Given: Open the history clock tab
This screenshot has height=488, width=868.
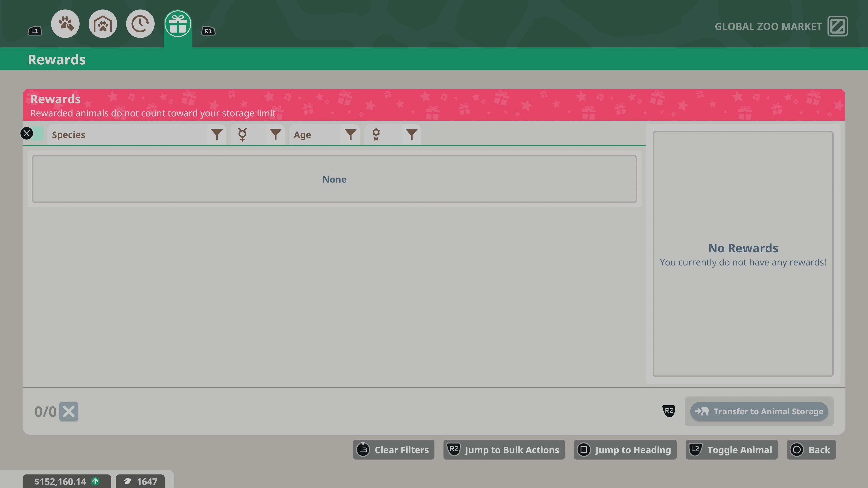Looking at the screenshot, I should pyautogui.click(x=140, y=24).
